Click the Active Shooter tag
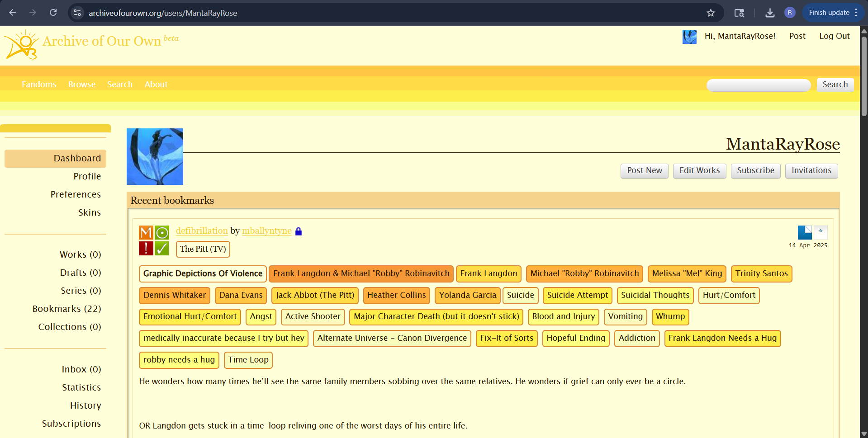 (313, 316)
